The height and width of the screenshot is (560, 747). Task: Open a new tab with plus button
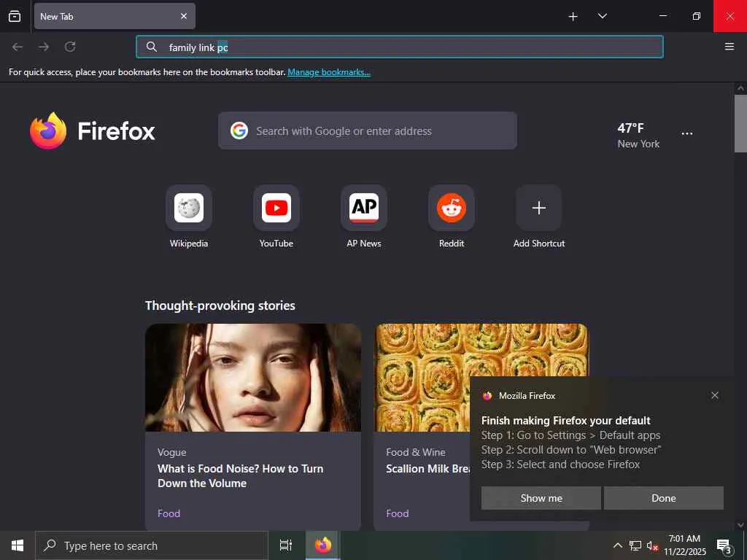[x=573, y=17]
